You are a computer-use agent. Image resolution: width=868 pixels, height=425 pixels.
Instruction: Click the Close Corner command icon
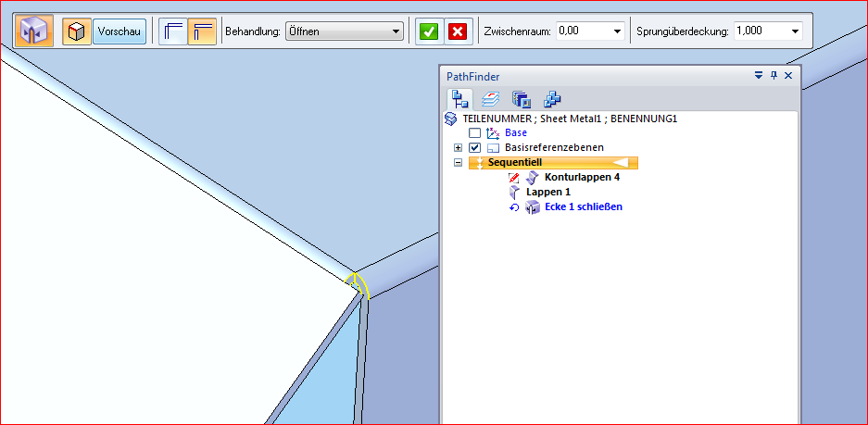point(33,31)
